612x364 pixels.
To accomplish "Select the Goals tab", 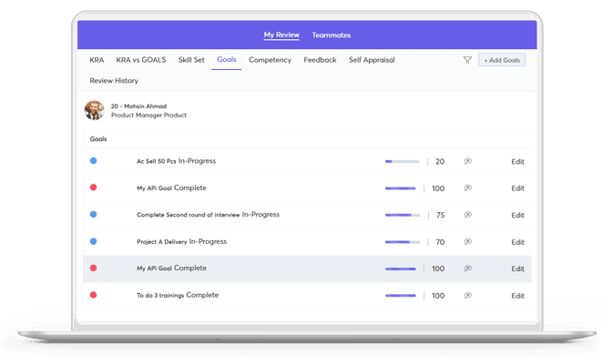I will [227, 60].
